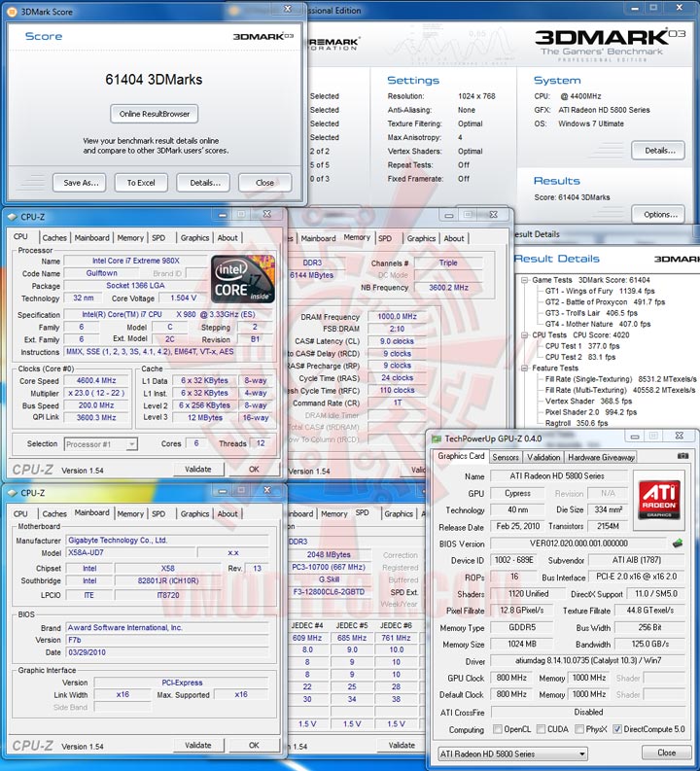Open the SPD tab in the CPU-Z processor window

(x=158, y=238)
